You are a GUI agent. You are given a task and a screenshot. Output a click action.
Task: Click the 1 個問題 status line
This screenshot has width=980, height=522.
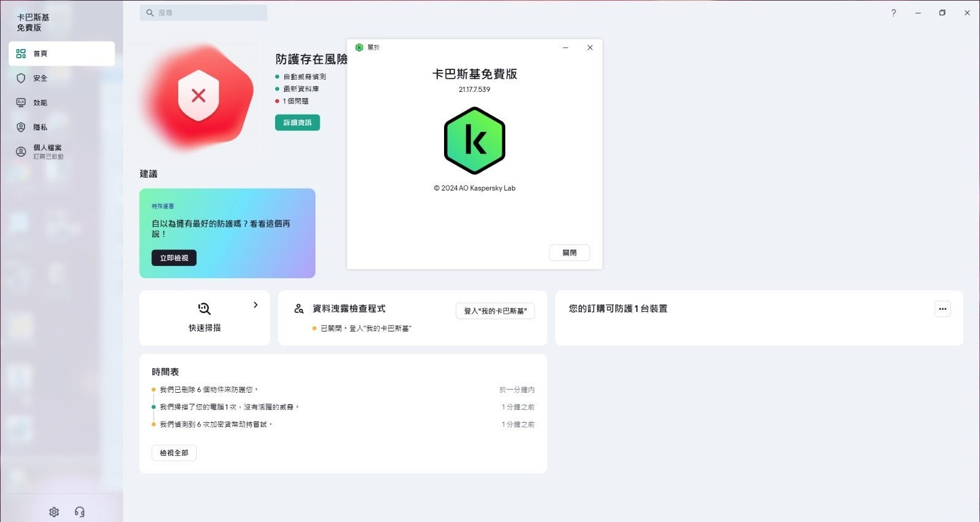click(295, 101)
